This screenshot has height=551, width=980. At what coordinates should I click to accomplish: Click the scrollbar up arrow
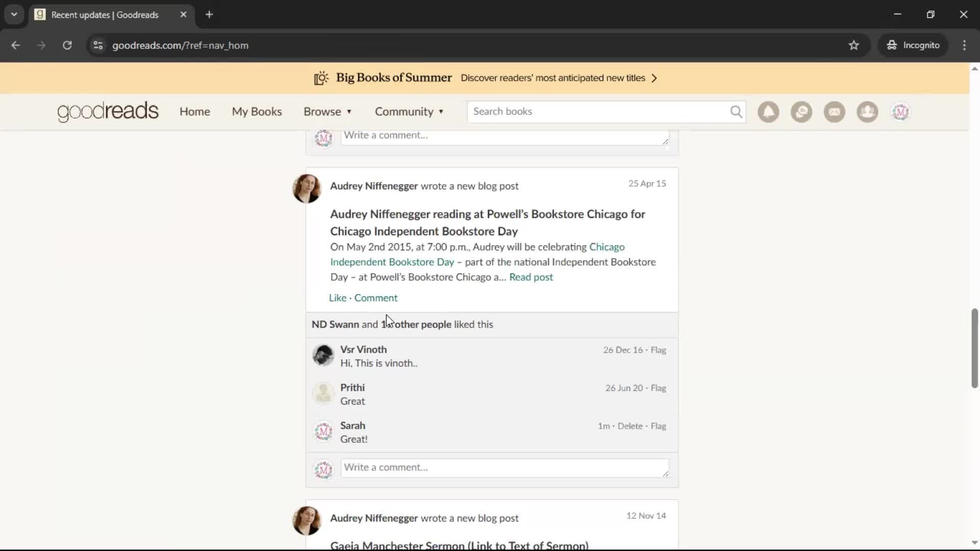click(x=974, y=69)
